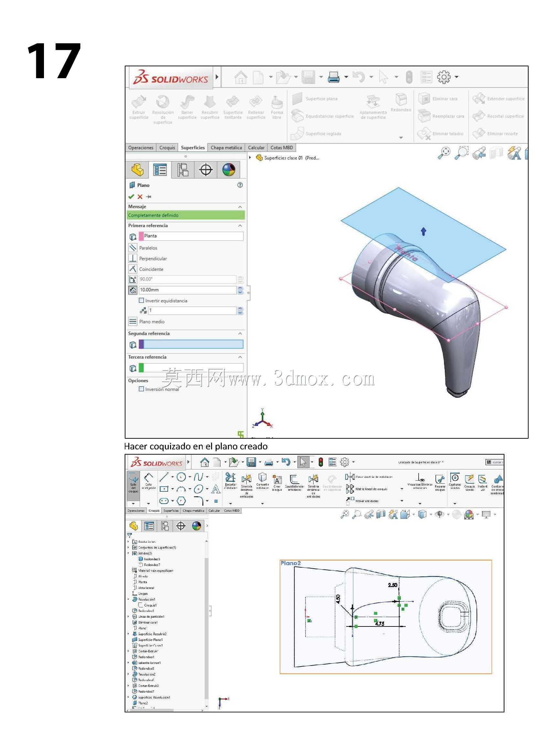Click the feature tree filter funnel
535x756 pixels.
click(x=130, y=536)
